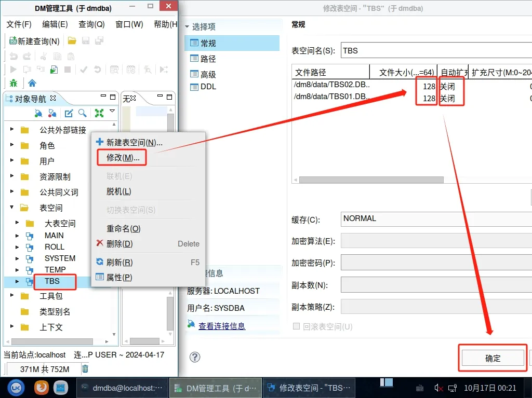
Task: Click the green collapse-all arrows icon
Action: click(x=99, y=113)
